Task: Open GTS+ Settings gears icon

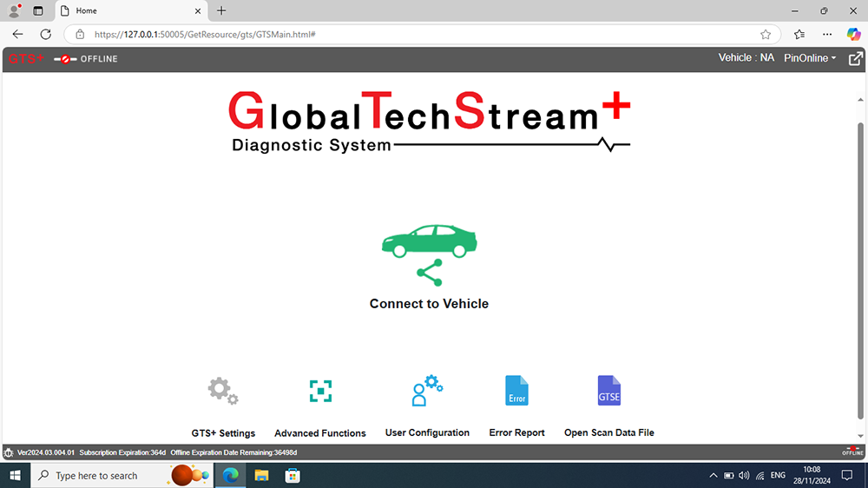Action: [x=223, y=391]
